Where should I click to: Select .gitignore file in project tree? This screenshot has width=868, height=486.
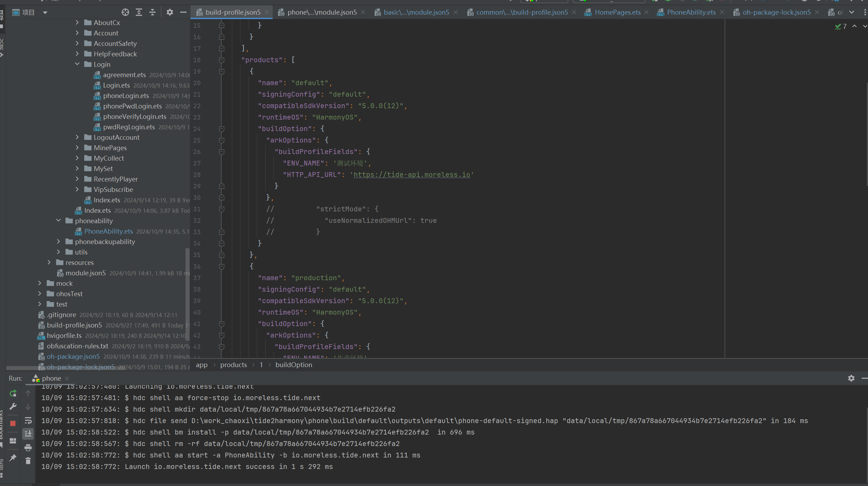pos(61,315)
